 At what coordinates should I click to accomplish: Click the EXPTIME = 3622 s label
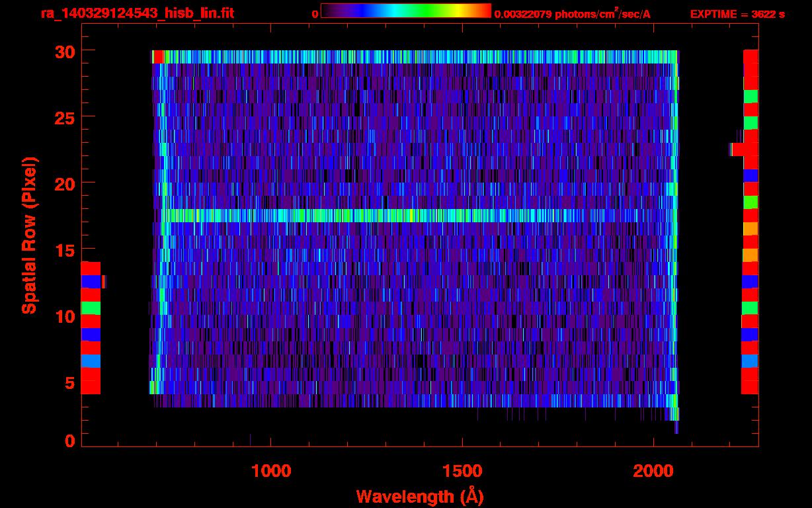click(737, 14)
